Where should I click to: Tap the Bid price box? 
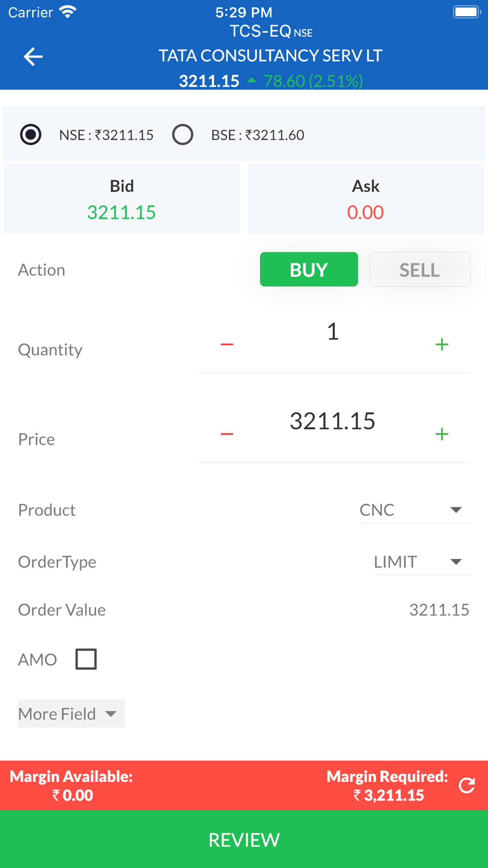coord(122,199)
